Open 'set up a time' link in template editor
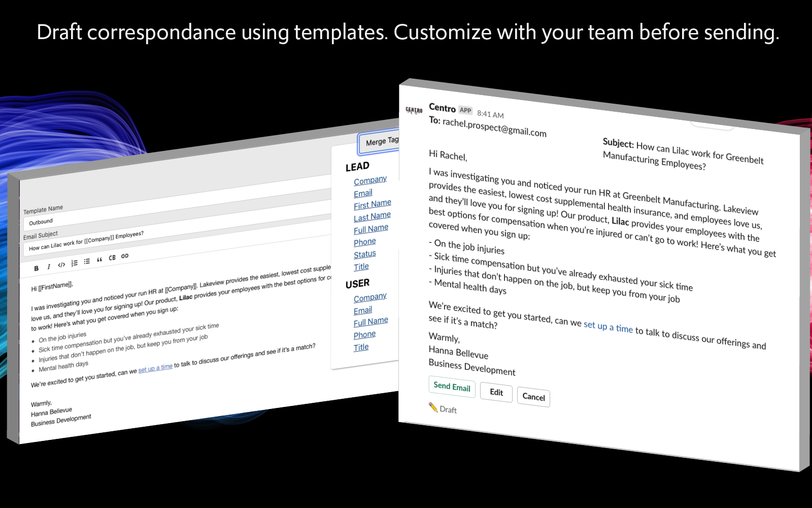 pyautogui.click(x=155, y=368)
